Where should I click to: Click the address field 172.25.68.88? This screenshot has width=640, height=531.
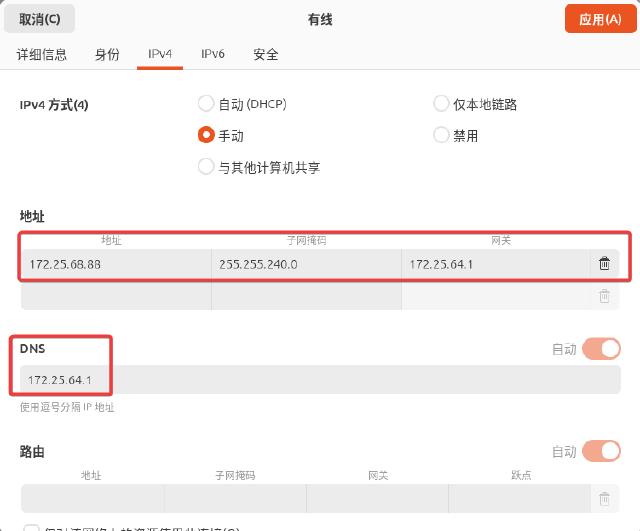click(x=116, y=264)
